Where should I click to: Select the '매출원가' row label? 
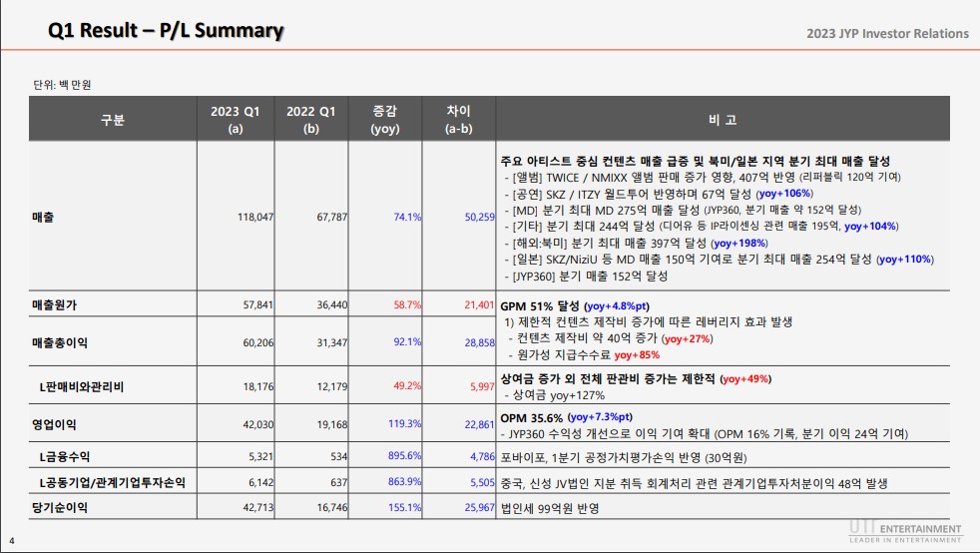(54, 304)
